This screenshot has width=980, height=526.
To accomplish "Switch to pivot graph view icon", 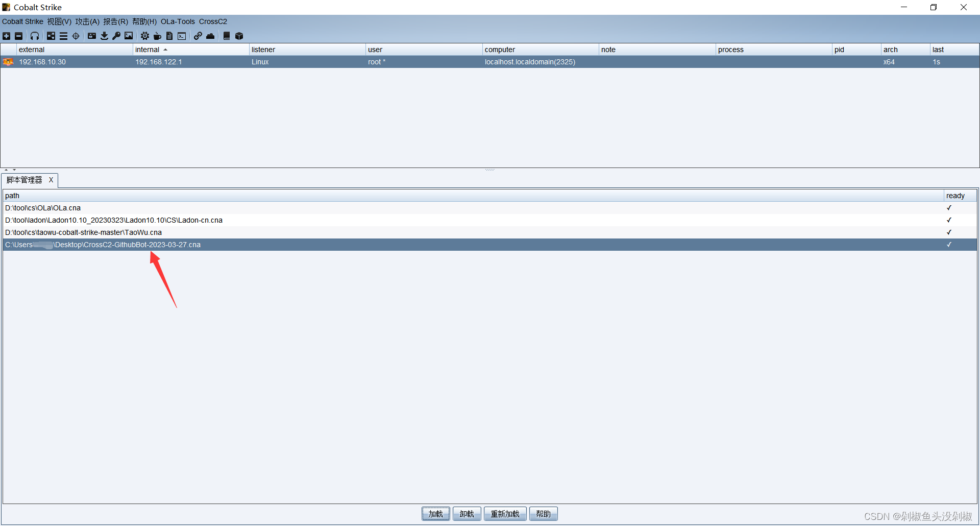I will (51, 36).
